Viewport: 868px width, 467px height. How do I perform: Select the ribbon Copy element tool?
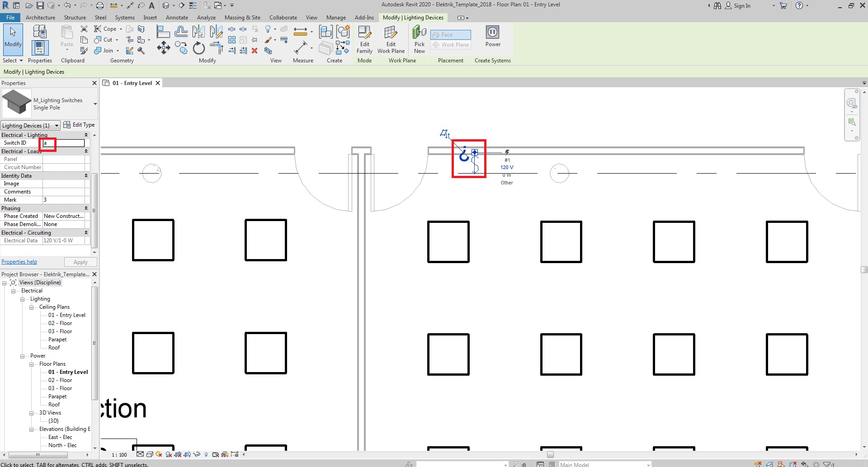pos(181,48)
